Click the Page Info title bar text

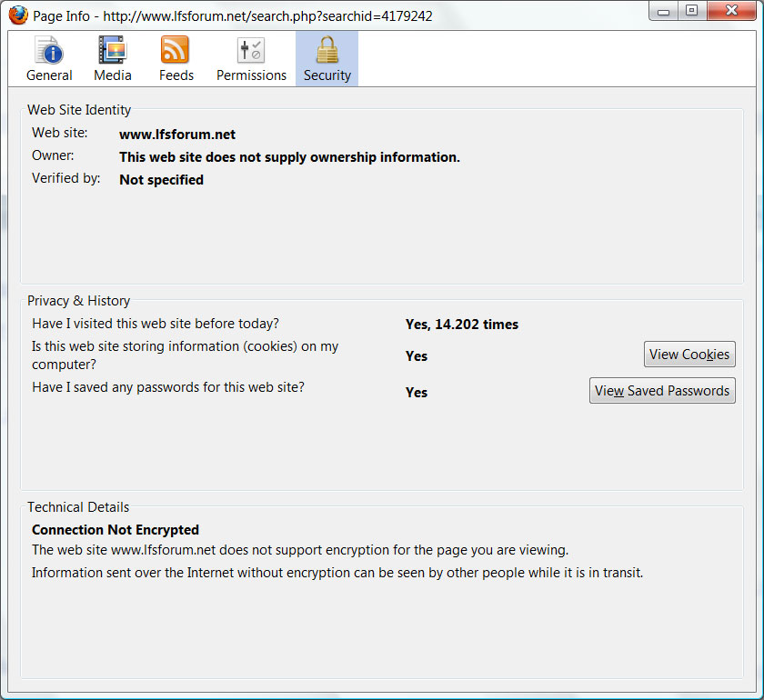(x=233, y=16)
